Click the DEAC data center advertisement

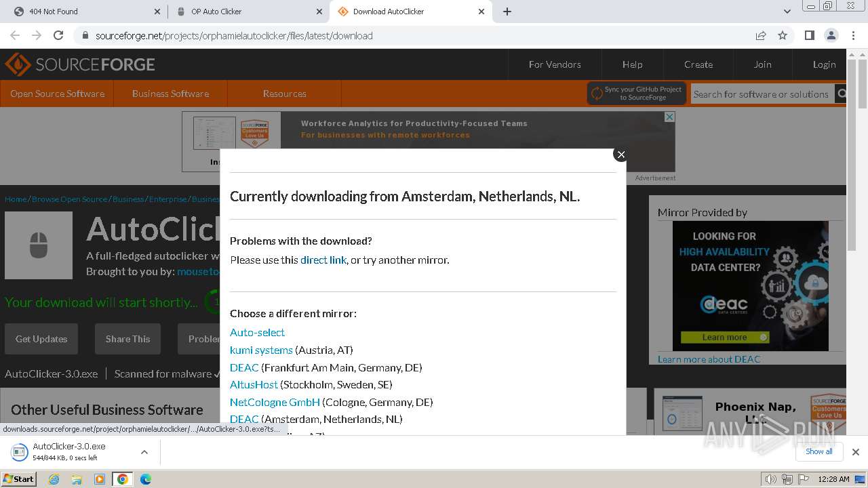(x=750, y=286)
